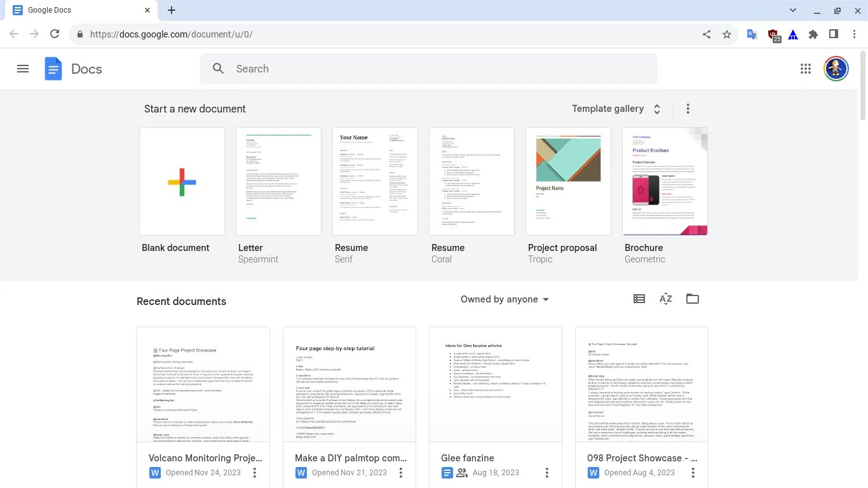Bookmark the page with the star icon
868x488 pixels.
point(726,34)
